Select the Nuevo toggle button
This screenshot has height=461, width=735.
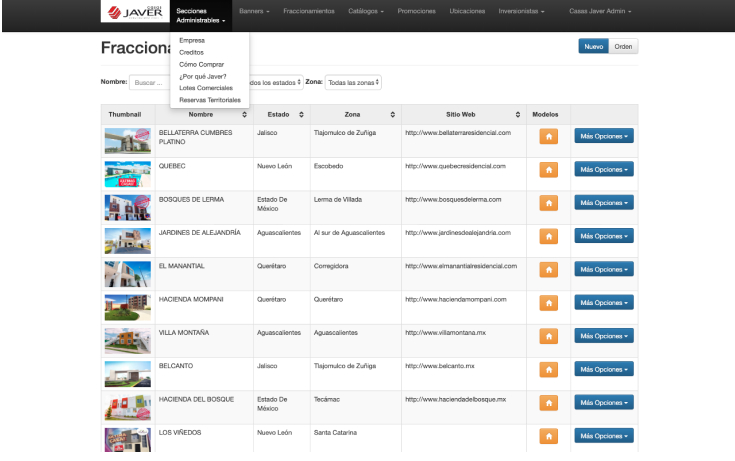click(x=593, y=46)
